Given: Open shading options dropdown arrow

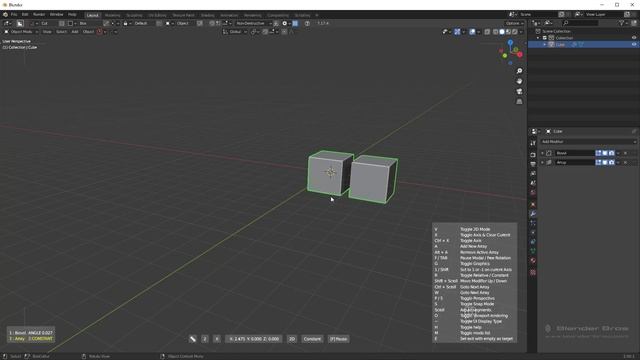Looking at the screenshot, I should coord(521,32).
